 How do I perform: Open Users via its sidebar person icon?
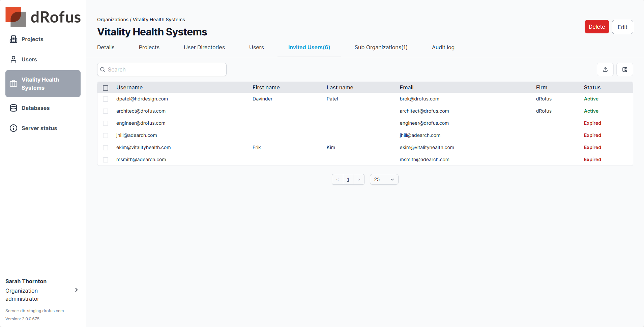coord(13,59)
